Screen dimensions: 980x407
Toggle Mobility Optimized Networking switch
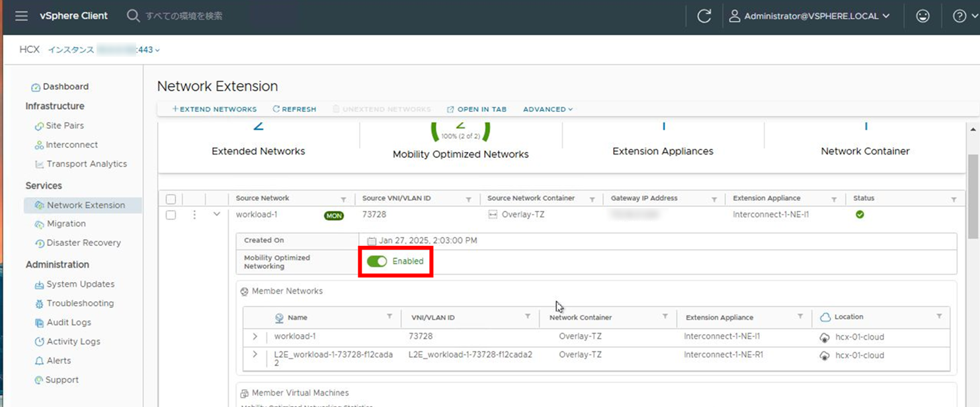coord(377,262)
